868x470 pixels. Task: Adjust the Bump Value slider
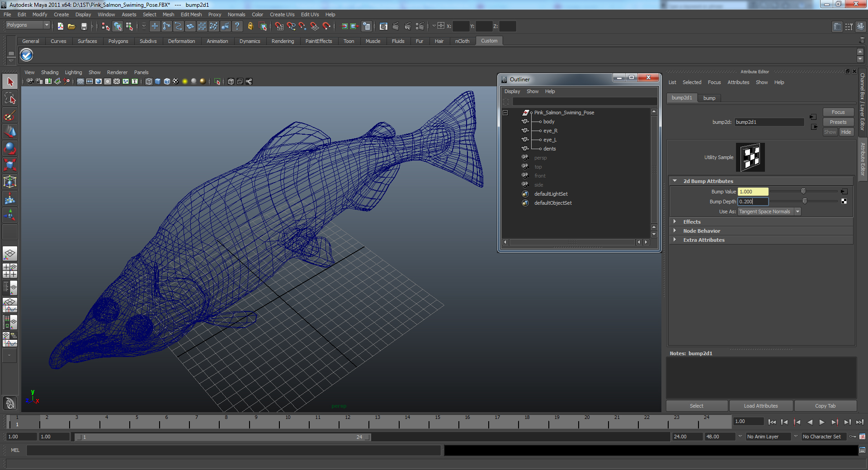[803, 192]
